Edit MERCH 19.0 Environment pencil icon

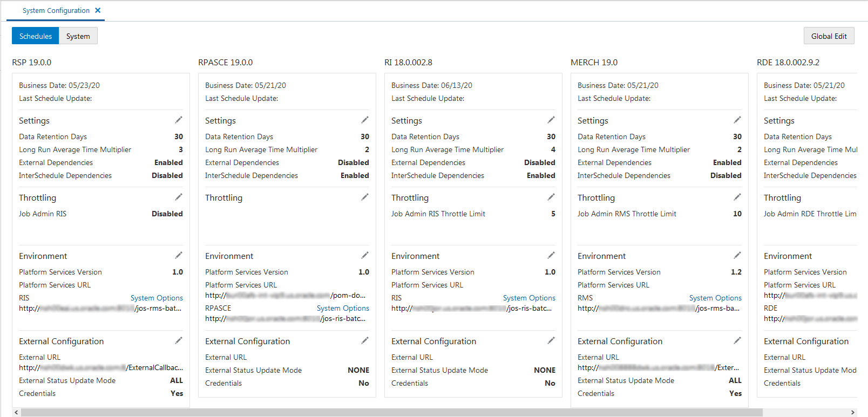pos(737,255)
